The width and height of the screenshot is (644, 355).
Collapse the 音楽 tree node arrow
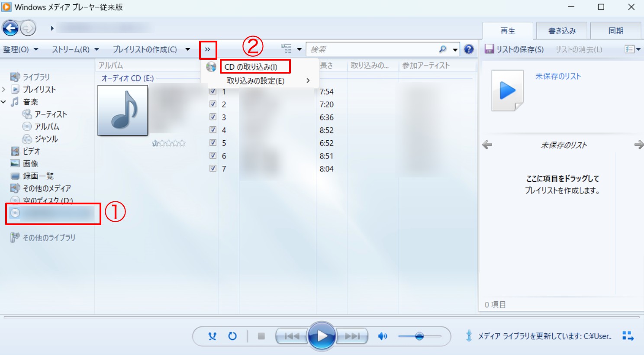click(x=4, y=102)
